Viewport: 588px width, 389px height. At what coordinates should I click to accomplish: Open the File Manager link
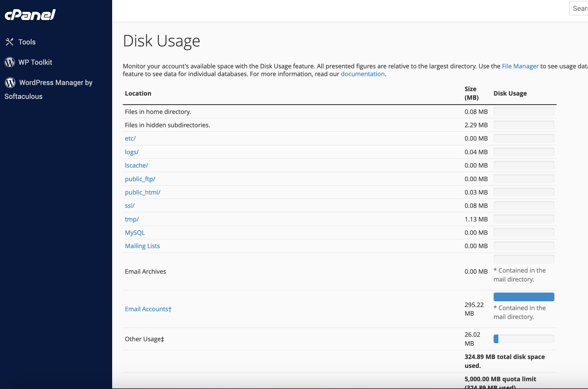click(x=520, y=66)
